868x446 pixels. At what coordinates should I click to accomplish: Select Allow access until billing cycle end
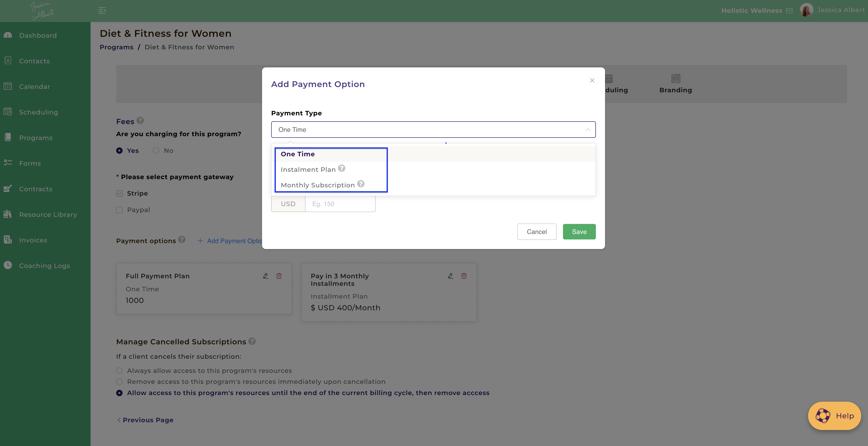119,393
